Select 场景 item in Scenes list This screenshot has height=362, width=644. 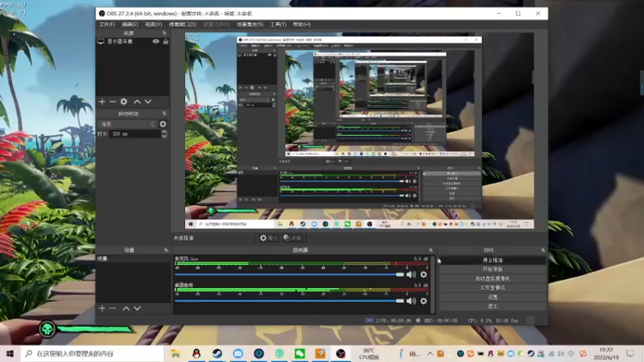click(x=133, y=259)
